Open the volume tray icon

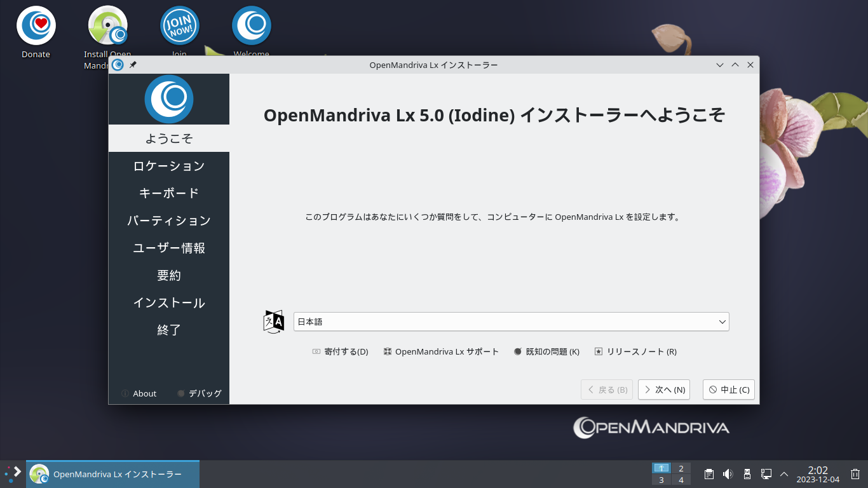(728, 474)
